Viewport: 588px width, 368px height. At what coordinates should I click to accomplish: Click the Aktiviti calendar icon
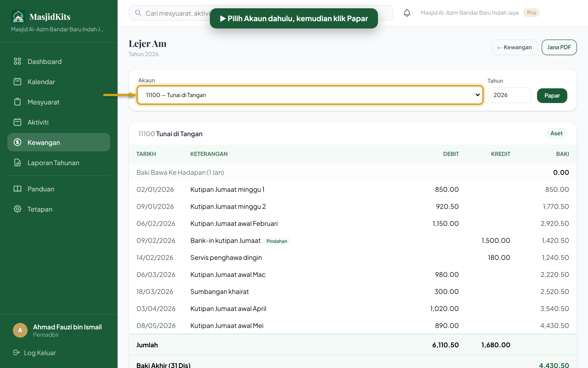(x=17, y=122)
